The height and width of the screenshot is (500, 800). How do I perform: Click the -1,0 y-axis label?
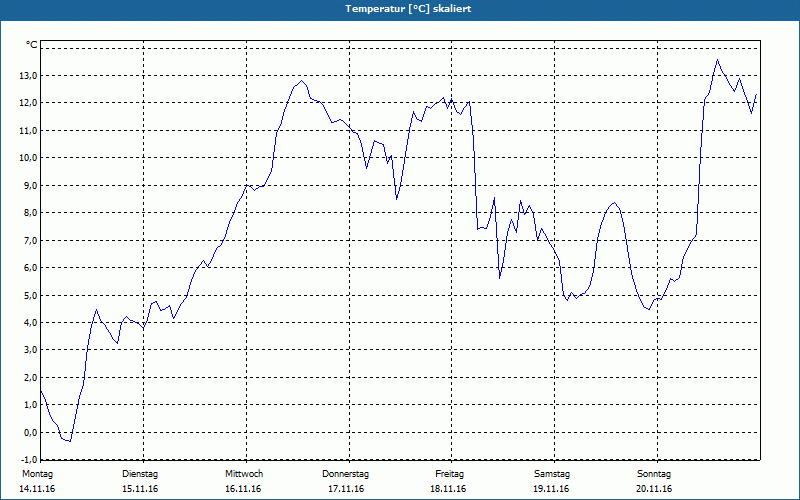coord(29,459)
